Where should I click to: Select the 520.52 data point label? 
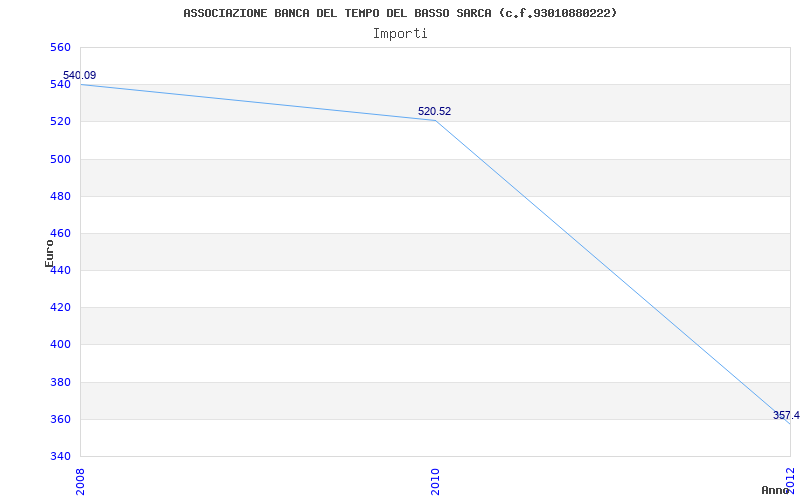coord(435,112)
